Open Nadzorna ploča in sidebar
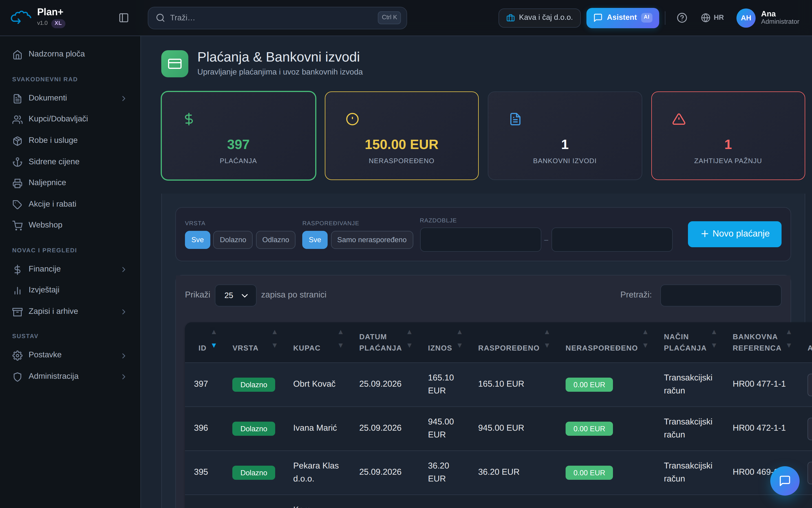Image resolution: width=812 pixels, height=508 pixels. tap(70, 54)
